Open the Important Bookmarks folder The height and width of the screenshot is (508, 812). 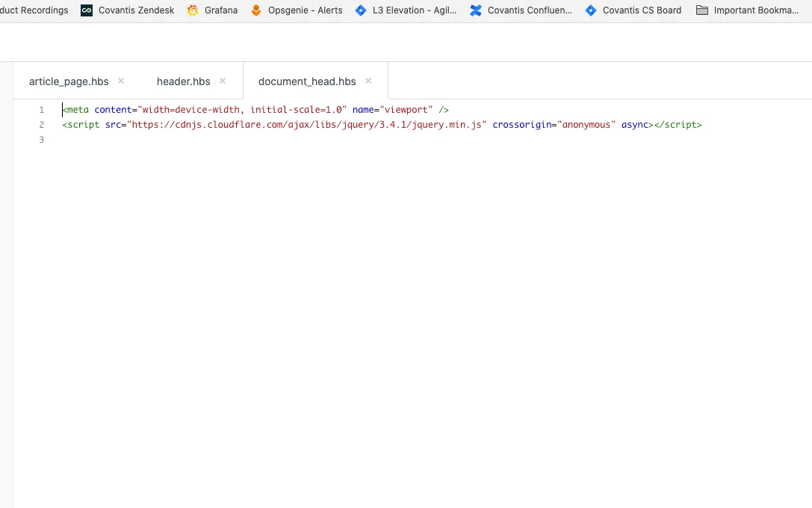point(747,10)
